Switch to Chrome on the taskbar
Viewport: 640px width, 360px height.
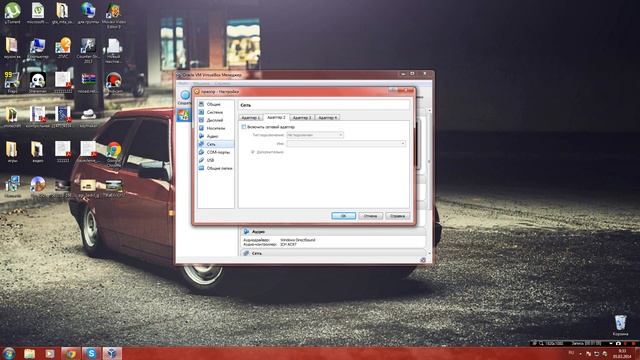click(71, 353)
